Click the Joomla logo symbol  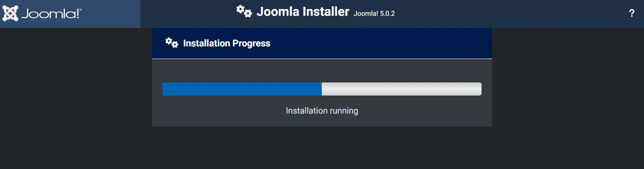point(10,14)
